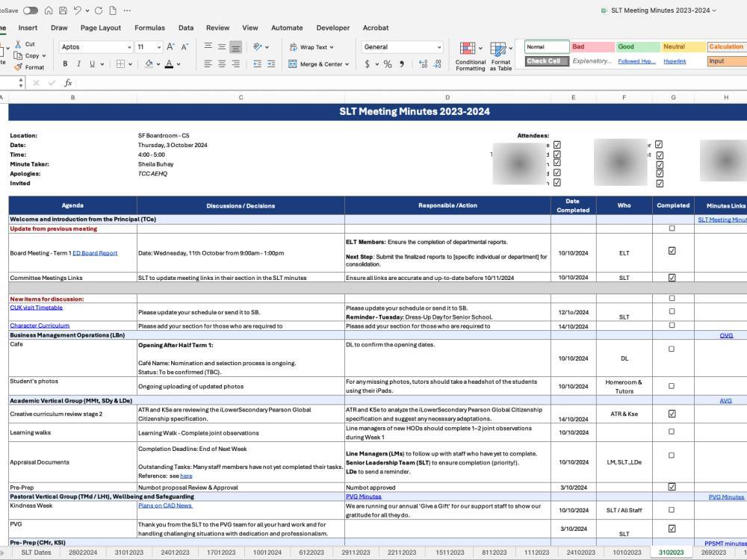The height and width of the screenshot is (560, 747).
Task: Open the Plans on CAD News link
Action: pos(165,505)
